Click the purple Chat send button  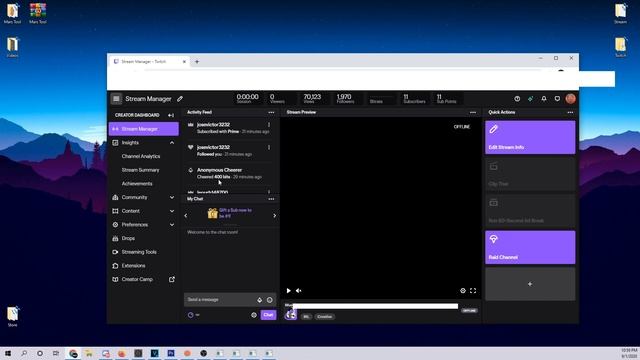click(x=268, y=315)
